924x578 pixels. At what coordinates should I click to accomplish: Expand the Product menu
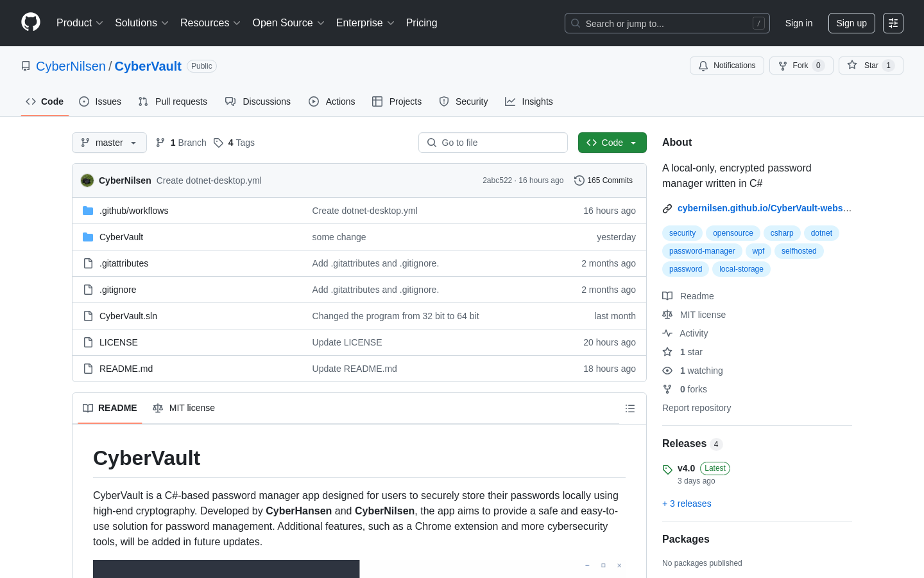click(80, 23)
